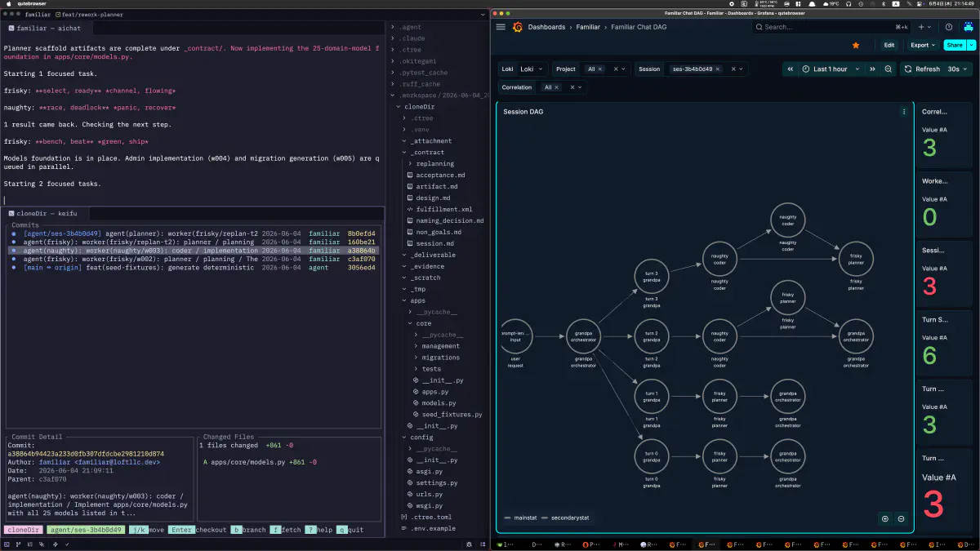Open seed_fixtures.py in the file tree
The height and width of the screenshot is (551, 980).
447,415
